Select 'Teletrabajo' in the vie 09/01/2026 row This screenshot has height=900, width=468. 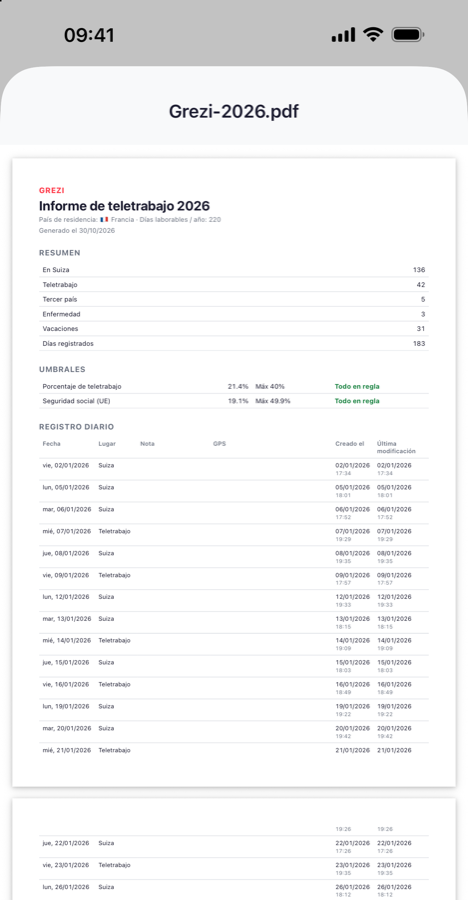(114, 575)
